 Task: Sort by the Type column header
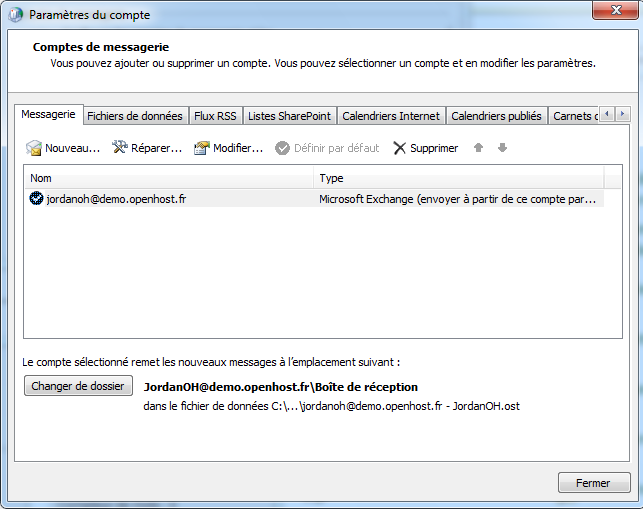pos(459,178)
